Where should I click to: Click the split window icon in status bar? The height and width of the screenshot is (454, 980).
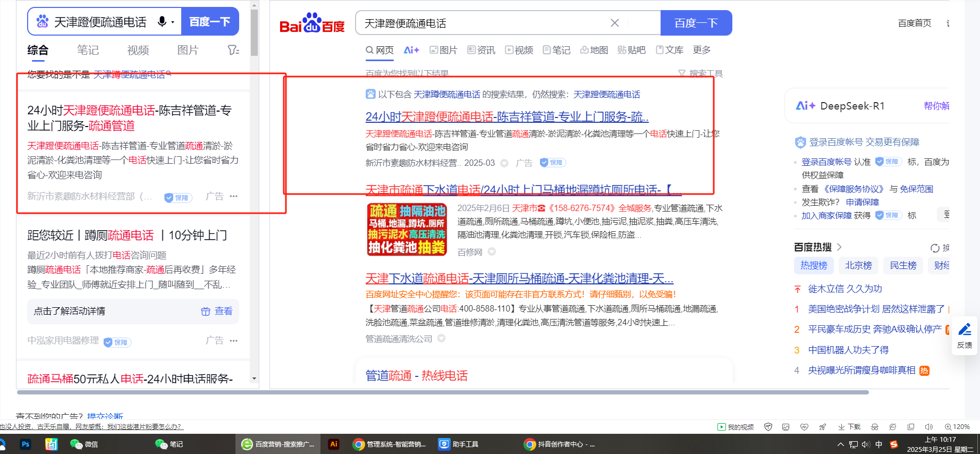911,427
